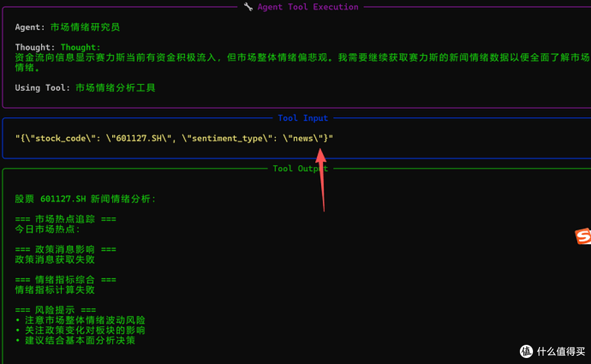591x364 pixels.
Task: Click the thought text starting '资金流向信息显示'
Action: pyautogui.click(x=302, y=62)
